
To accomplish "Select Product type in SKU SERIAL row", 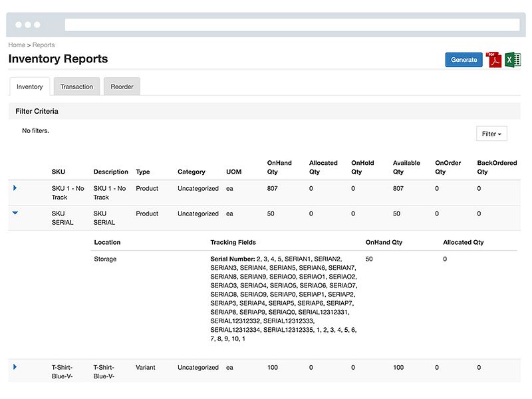I will (147, 213).
